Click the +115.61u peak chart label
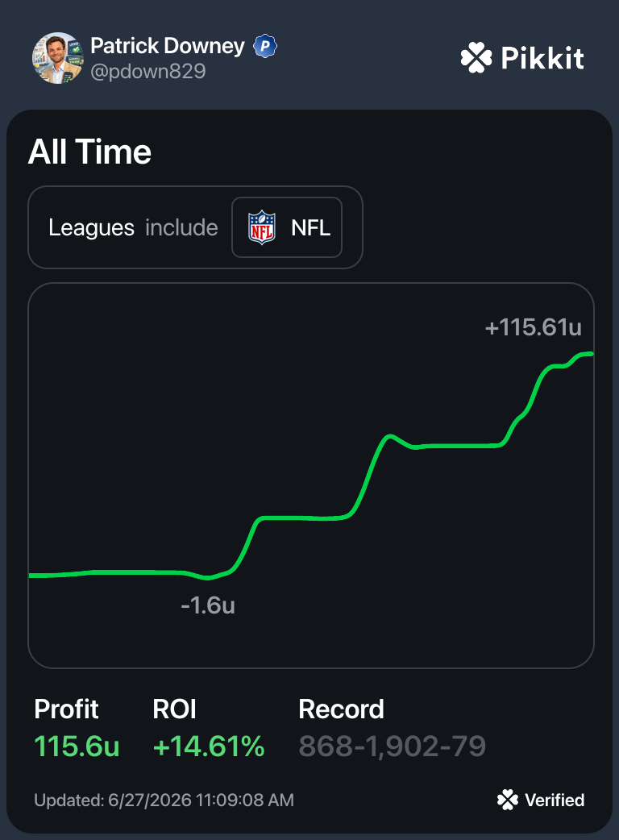The image size is (619, 840). click(x=533, y=327)
